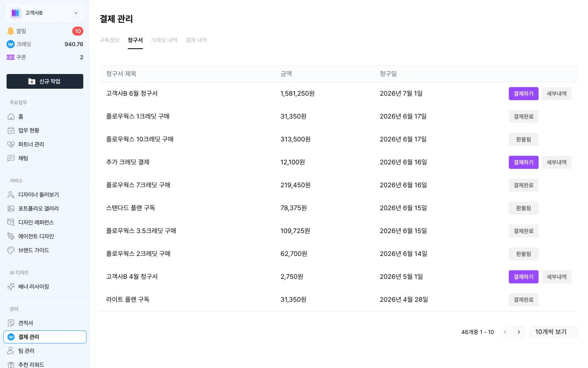
Task: Click the 청구일 column header
Action: coord(388,74)
